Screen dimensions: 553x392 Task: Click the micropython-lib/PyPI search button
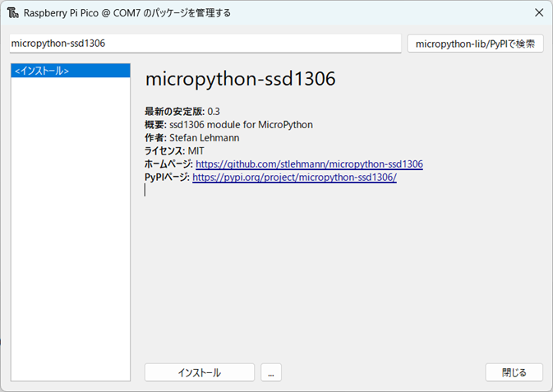coord(475,44)
